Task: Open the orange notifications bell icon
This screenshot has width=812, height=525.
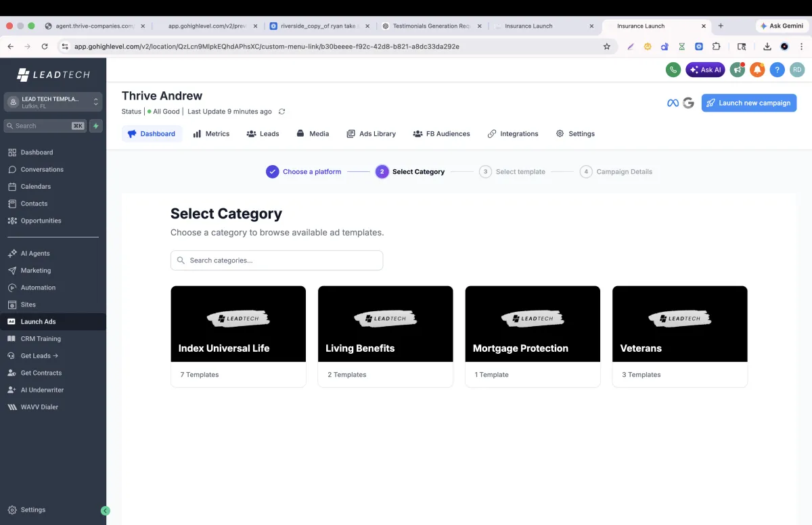Action: tap(757, 70)
